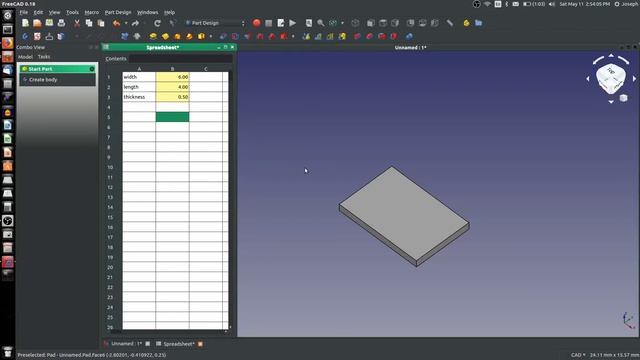Select the Hole feature tool

click(235, 36)
